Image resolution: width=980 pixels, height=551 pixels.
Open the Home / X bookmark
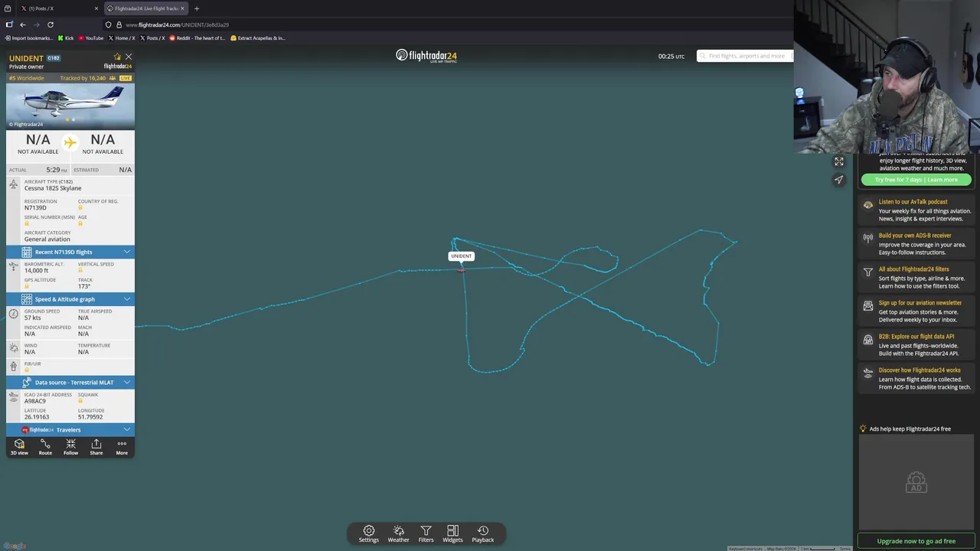coord(122,38)
